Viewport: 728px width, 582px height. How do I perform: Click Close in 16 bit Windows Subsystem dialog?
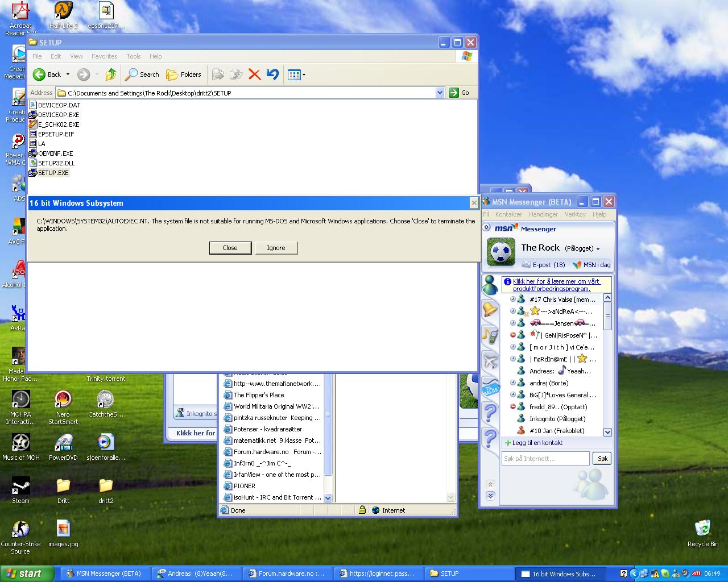[230, 248]
